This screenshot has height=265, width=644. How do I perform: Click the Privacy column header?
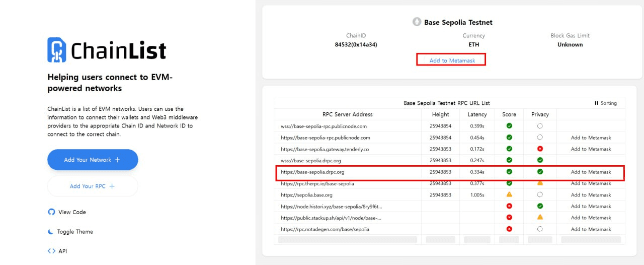540,114
